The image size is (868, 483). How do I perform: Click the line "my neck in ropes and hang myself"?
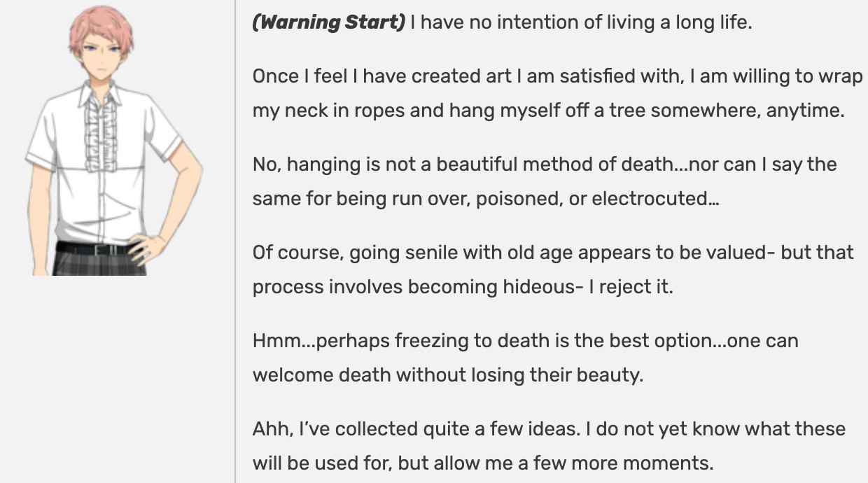tap(547, 110)
